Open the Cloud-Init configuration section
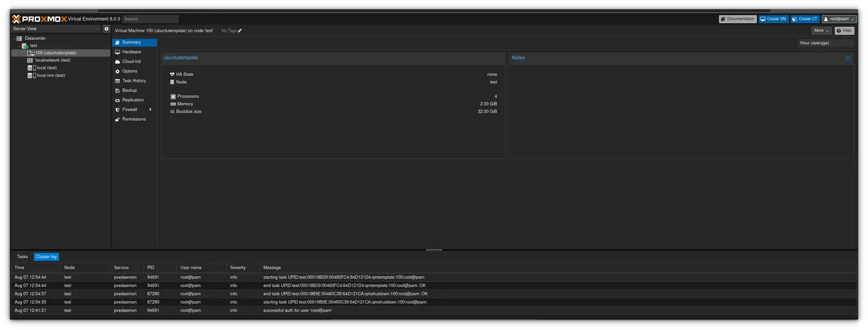The width and height of the screenshot is (868, 330). (131, 62)
